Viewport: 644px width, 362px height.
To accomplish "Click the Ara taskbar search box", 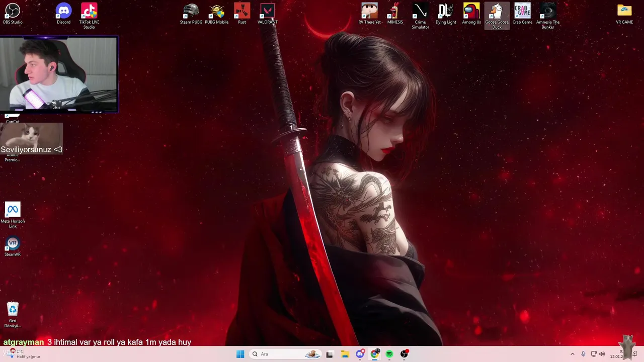I will coord(285,354).
